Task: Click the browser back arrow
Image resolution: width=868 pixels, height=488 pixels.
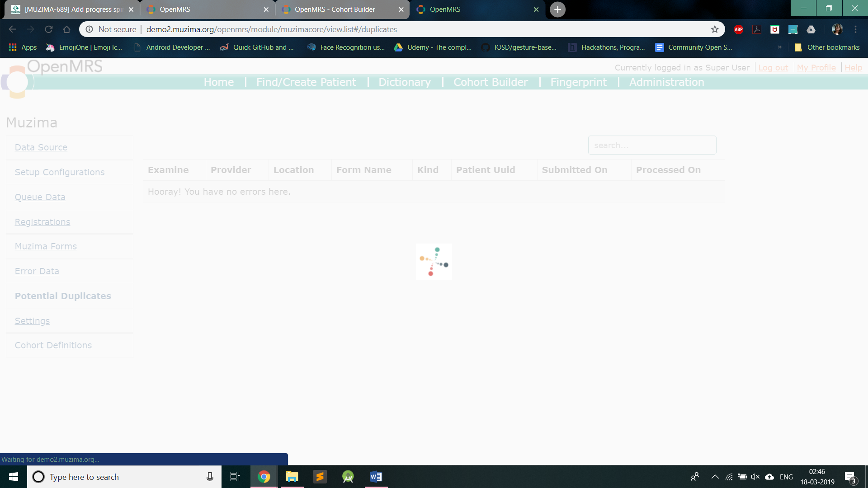Action: [x=12, y=29]
